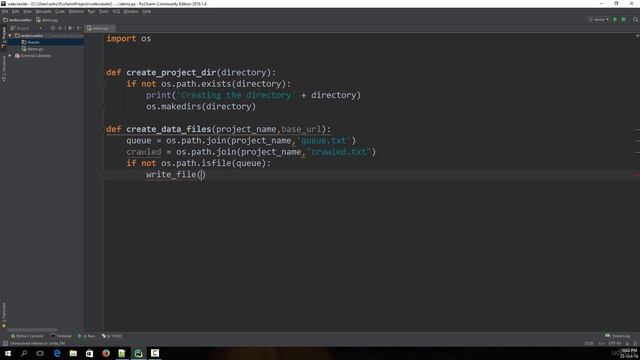Screen dimensions: 640x360
Task: Open the Navigate menu
Action: click(x=43, y=11)
